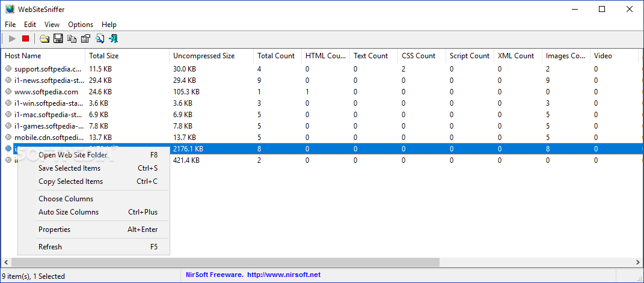Click the horizontal scrollbar thumb
644x283 pixels.
tap(225, 262)
